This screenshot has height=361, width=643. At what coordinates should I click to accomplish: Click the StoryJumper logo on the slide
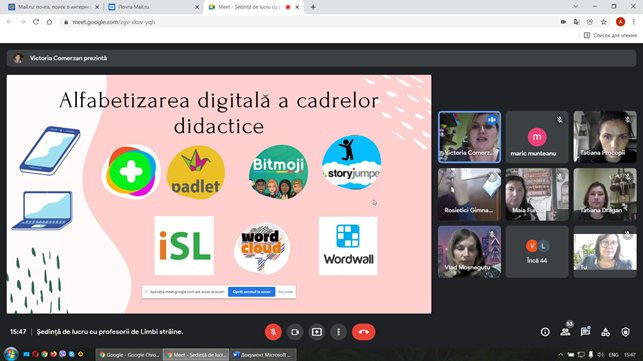(x=351, y=162)
